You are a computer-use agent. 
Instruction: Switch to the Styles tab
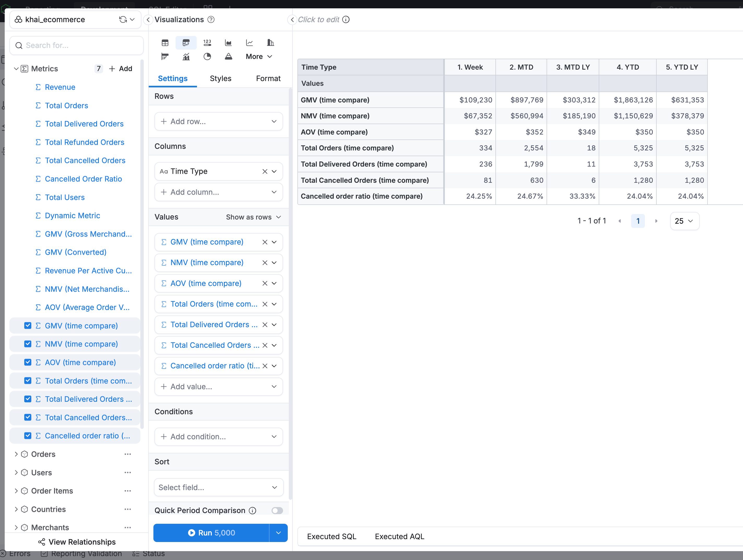tap(220, 78)
